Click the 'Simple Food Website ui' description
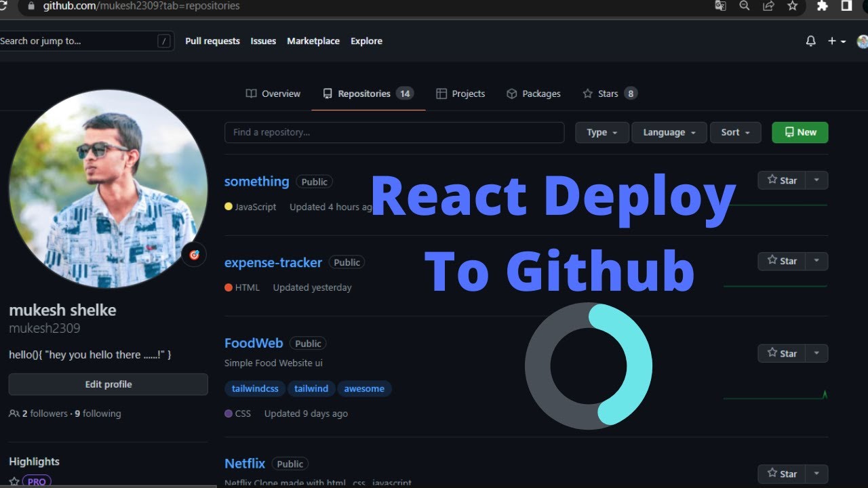Viewport: 868px width, 488px height. (273, 363)
